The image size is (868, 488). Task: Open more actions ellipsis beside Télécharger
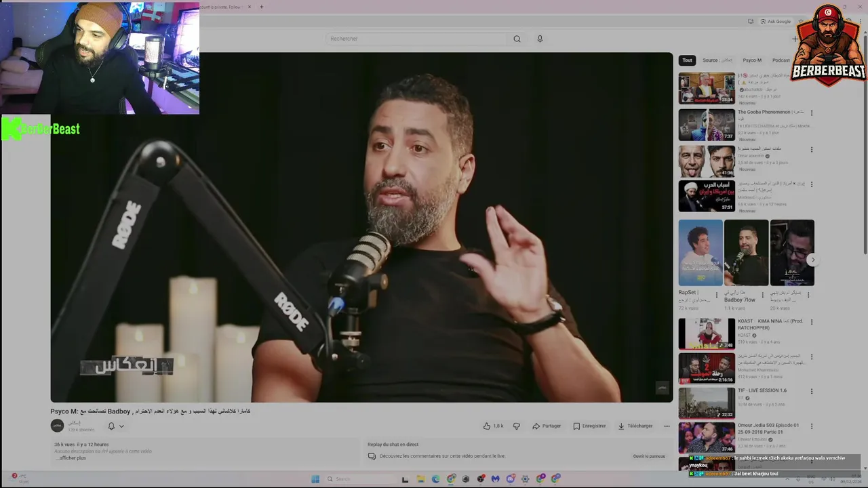coord(667,426)
